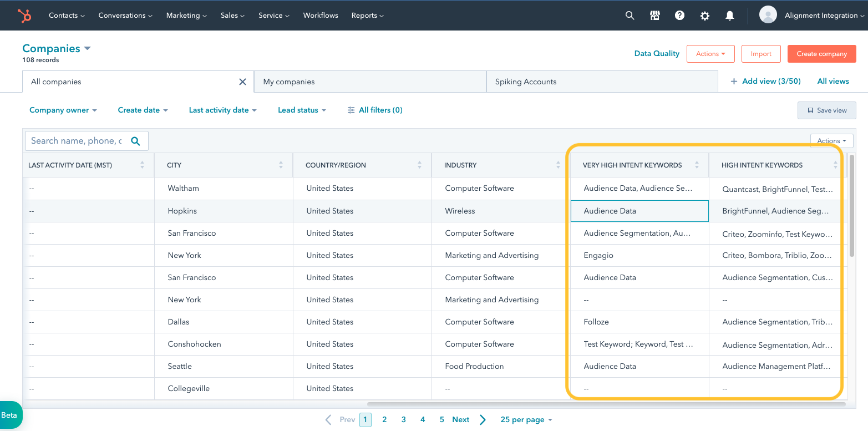868x431 pixels.
Task: Click the Create company button
Action: click(821, 54)
